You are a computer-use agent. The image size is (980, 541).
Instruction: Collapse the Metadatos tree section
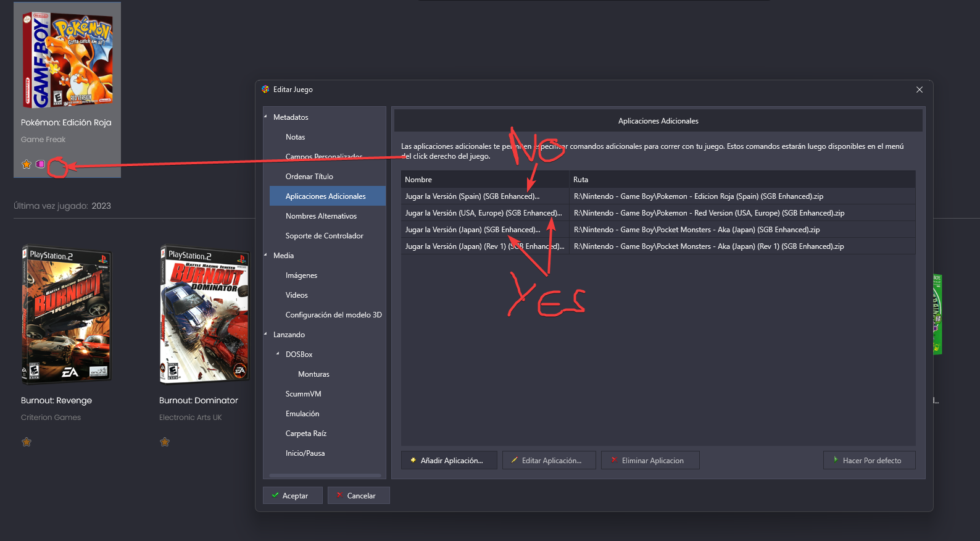[266, 117]
